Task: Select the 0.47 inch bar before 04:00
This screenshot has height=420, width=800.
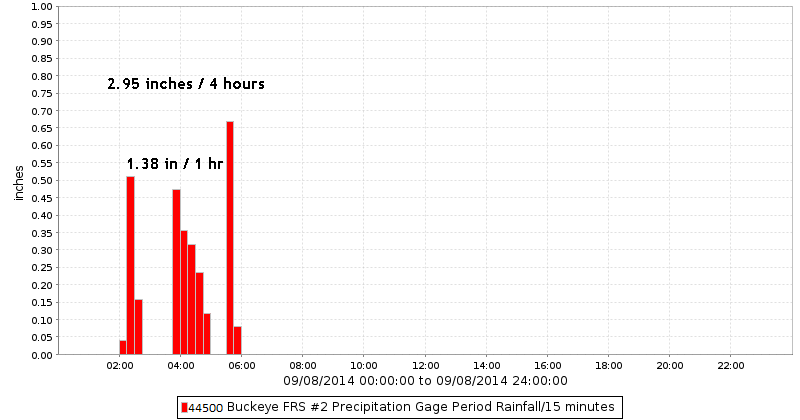Action: [x=177, y=272]
